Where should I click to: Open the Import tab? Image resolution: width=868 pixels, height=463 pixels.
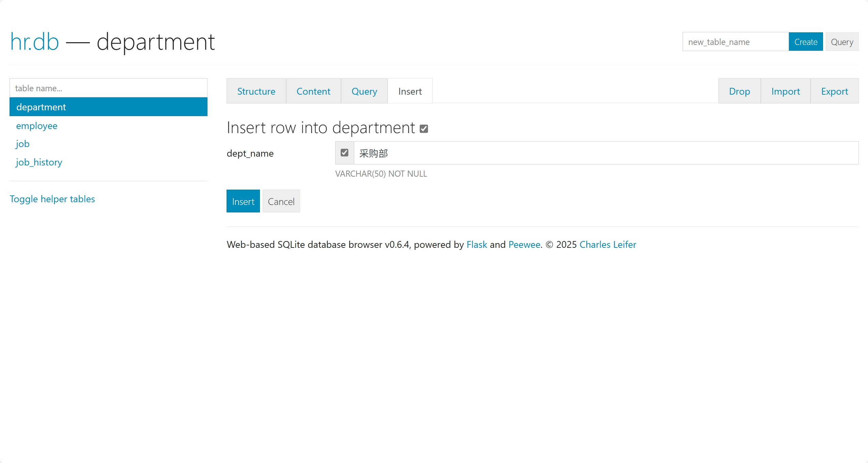coord(785,91)
